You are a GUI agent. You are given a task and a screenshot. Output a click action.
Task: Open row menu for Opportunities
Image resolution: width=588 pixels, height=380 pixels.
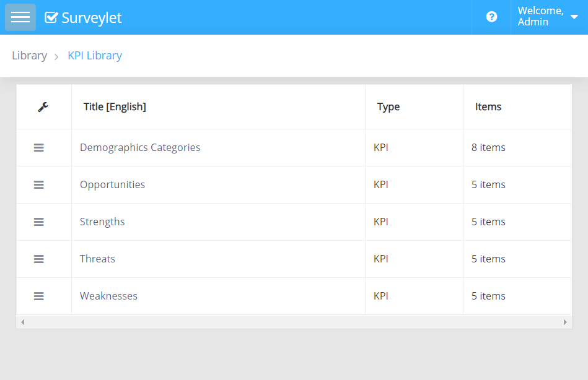tap(38, 185)
